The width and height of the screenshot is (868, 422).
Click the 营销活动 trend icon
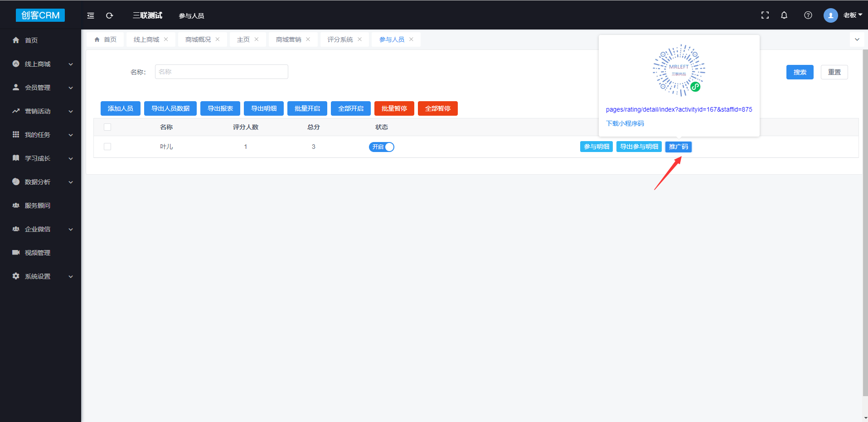16,111
